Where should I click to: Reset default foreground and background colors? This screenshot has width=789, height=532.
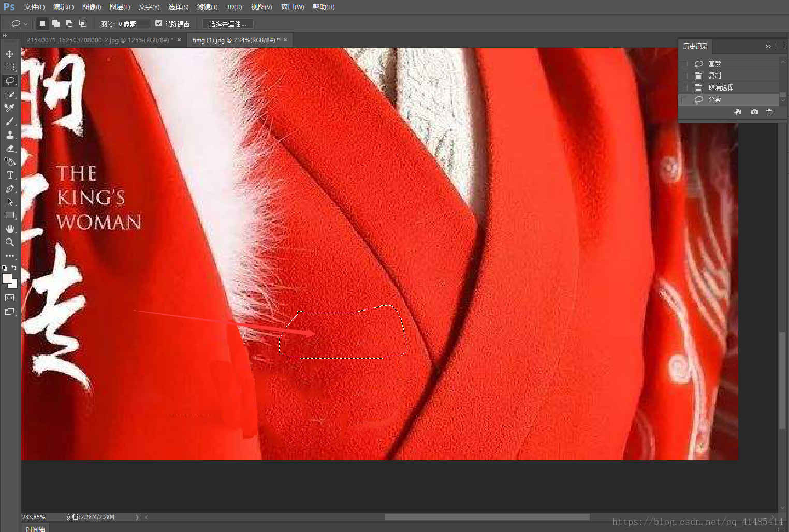(x=5, y=268)
